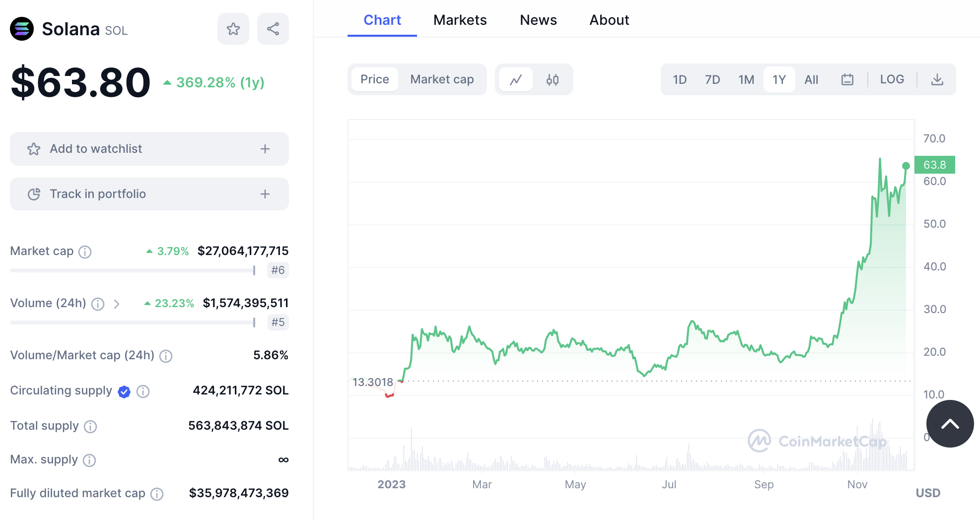980x520 pixels.
Task: Select the All time range button
Action: pos(811,79)
